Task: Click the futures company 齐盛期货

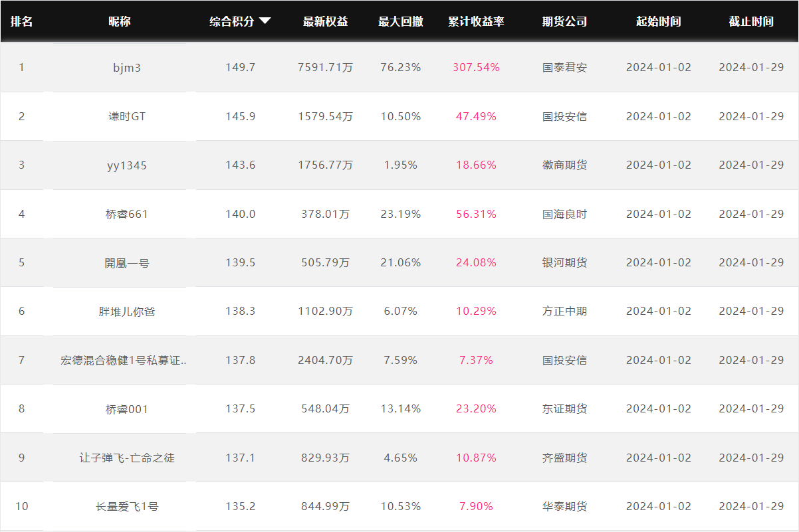Action: click(x=564, y=458)
